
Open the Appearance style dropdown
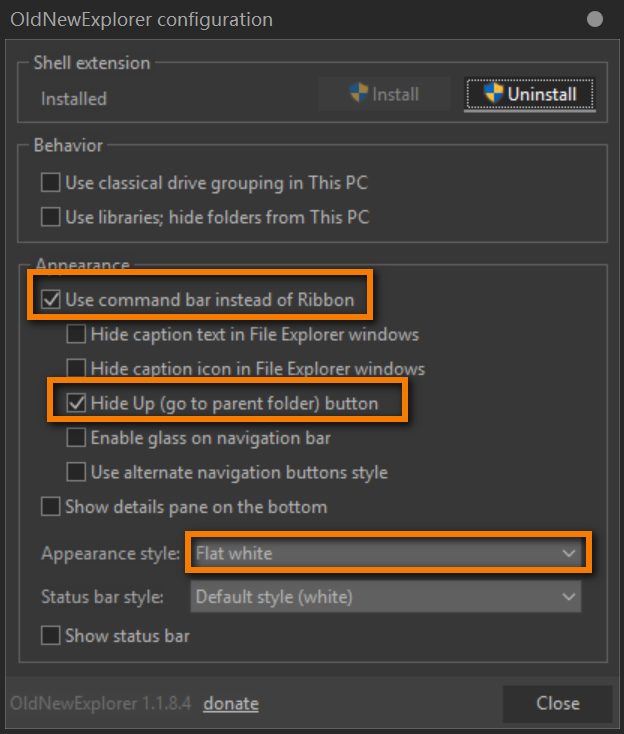click(x=386, y=553)
